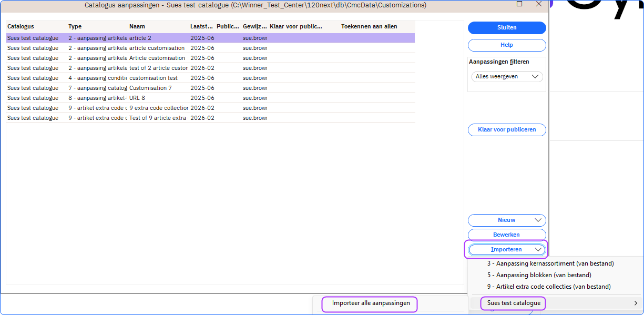Click the Sluiten button
Screen dimensions: 644x315
click(506, 27)
